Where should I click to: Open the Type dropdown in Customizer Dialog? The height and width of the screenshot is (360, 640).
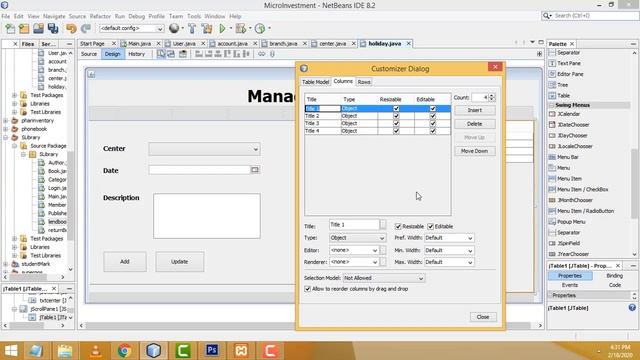(x=357, y=238)
